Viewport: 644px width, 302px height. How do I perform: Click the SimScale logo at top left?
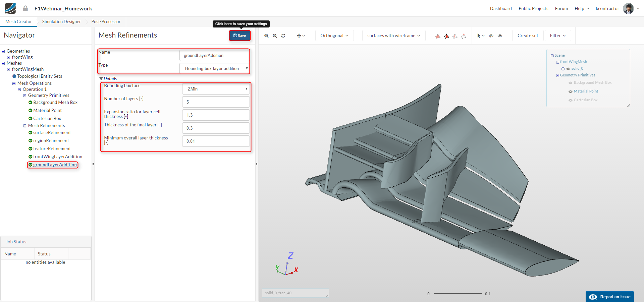[10, 8]
